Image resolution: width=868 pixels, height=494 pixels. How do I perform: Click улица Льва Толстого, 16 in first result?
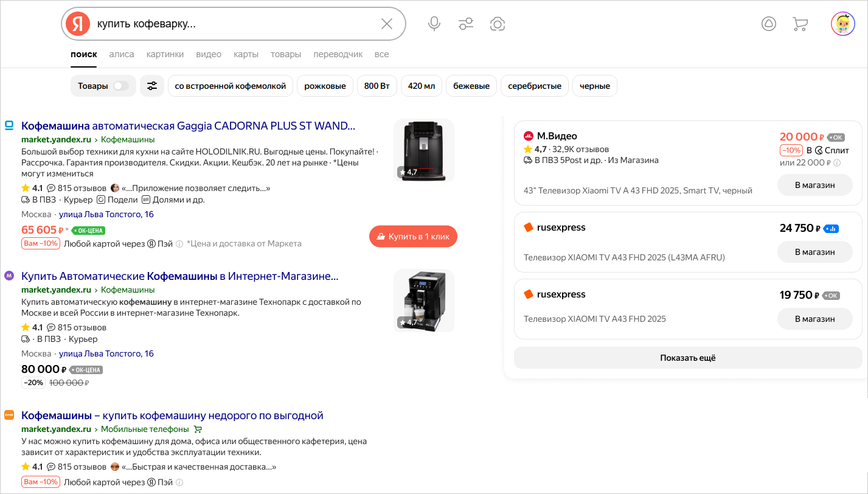(x=106, y=214)
